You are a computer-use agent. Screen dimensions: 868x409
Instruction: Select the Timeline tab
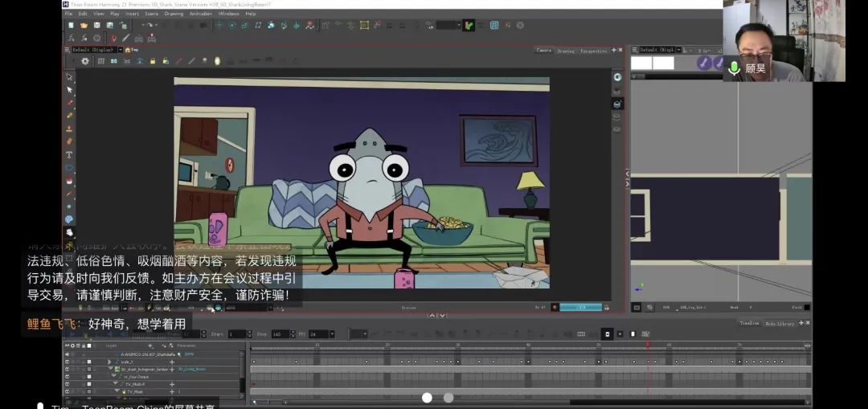tap(750, 323)
